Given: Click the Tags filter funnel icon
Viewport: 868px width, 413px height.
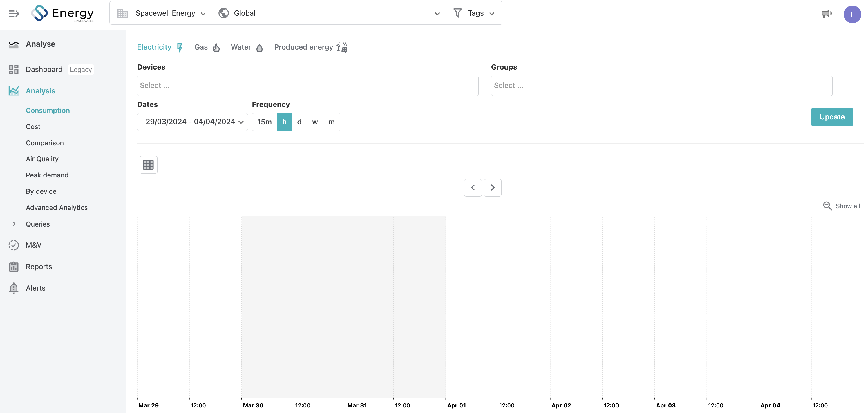Looking at the screenshot, I should click(x=457, y=13).
